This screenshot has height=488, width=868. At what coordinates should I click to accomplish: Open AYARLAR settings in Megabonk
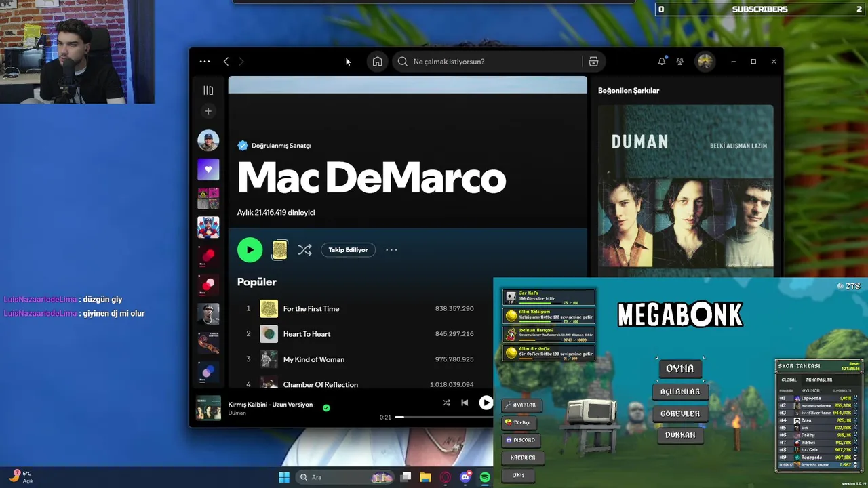click(521, 405)
